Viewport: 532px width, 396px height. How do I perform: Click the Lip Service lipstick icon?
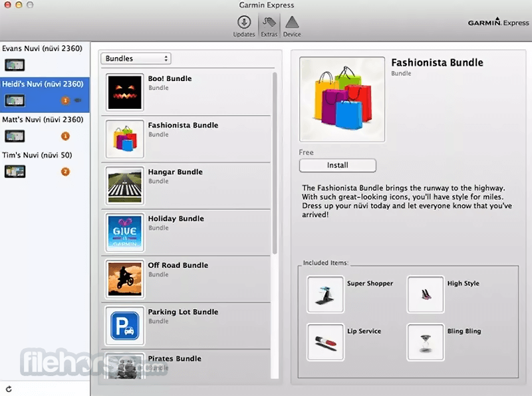[325, 342]
